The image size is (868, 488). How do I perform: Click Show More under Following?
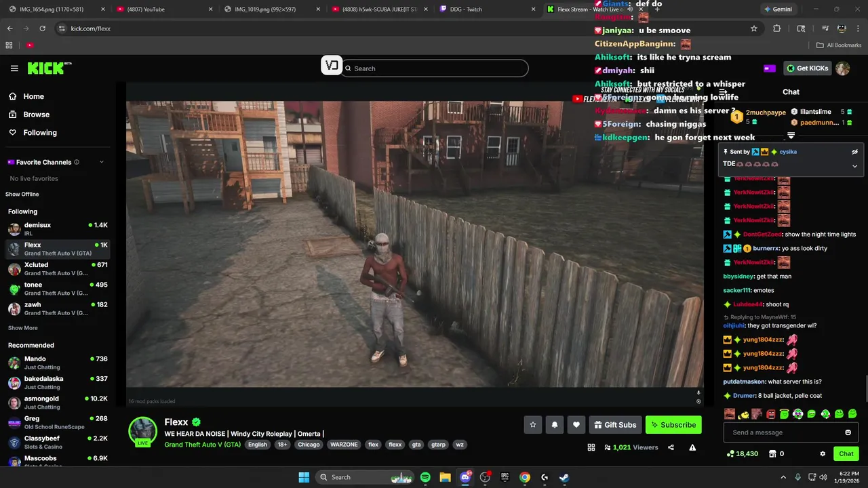[x=22, y=328]
